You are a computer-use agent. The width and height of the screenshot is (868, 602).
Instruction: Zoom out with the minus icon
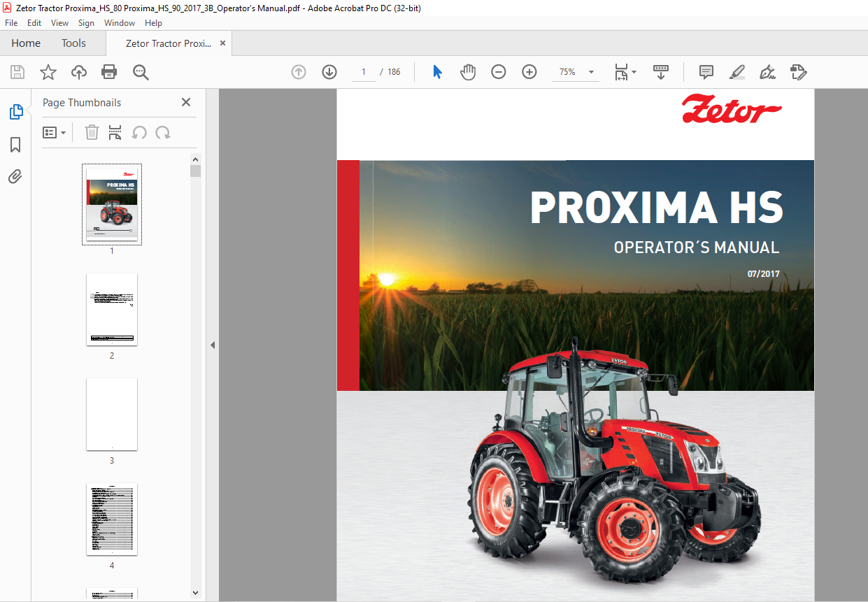pos(499,72)
